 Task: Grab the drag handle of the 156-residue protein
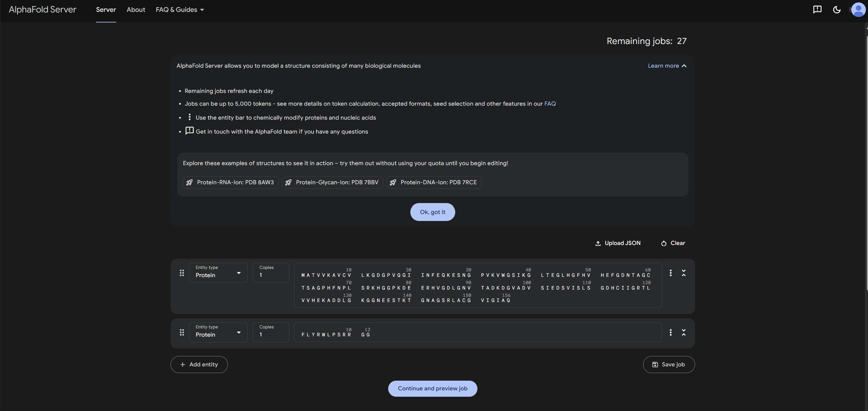pos(181,273)
